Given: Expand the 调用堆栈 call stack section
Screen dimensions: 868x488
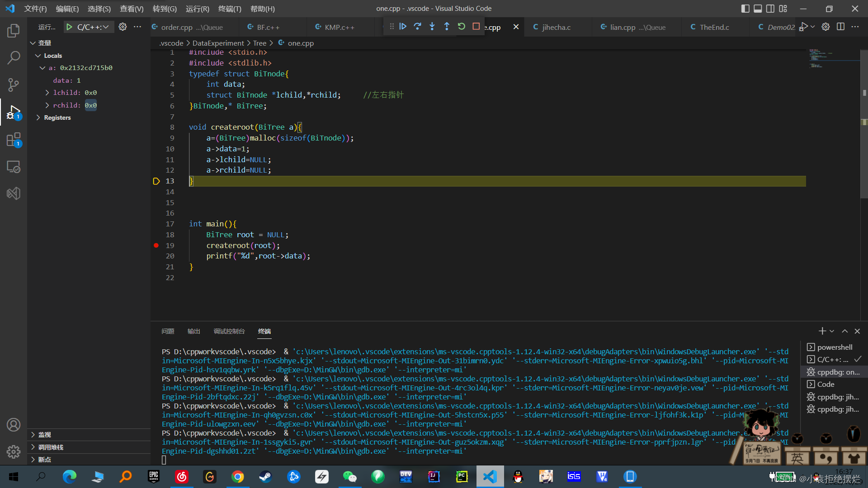Looking at the screenshot, I should tap(89, 447).
